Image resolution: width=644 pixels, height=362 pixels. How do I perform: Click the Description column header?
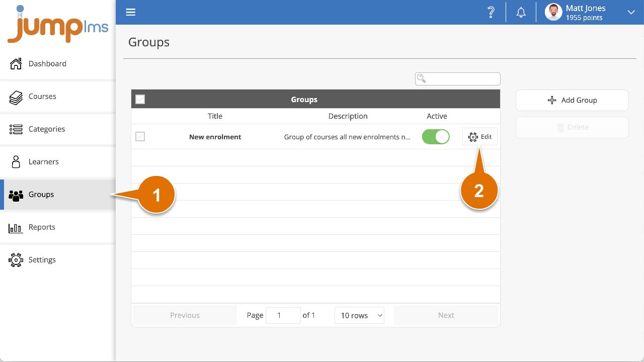tap(348, 116)
